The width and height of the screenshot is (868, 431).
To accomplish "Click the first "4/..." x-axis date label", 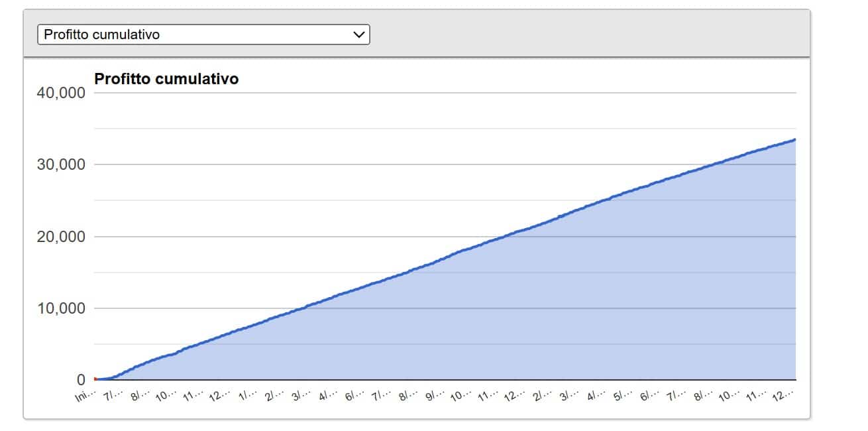I will [x=326, y=396].
